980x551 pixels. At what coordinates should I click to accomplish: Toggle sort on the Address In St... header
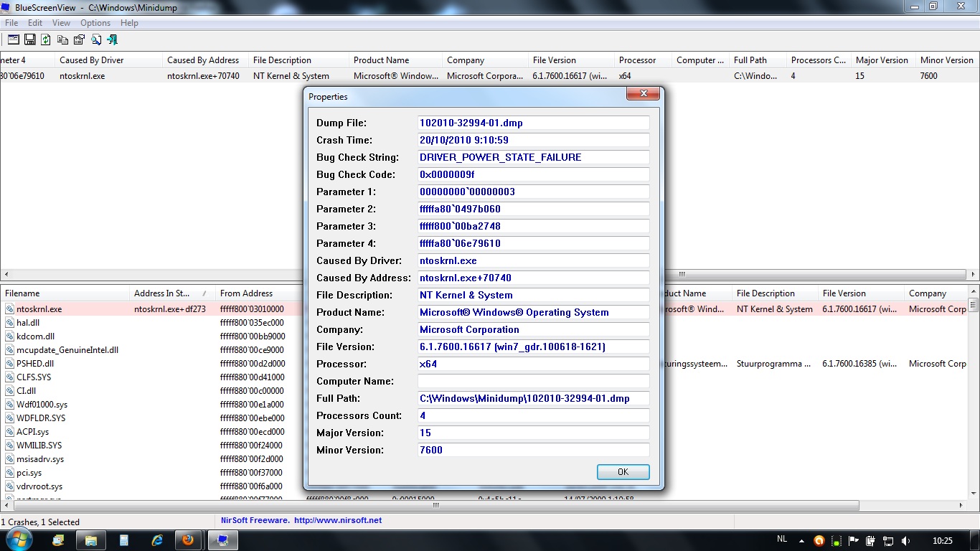click(x=172, y=293)
